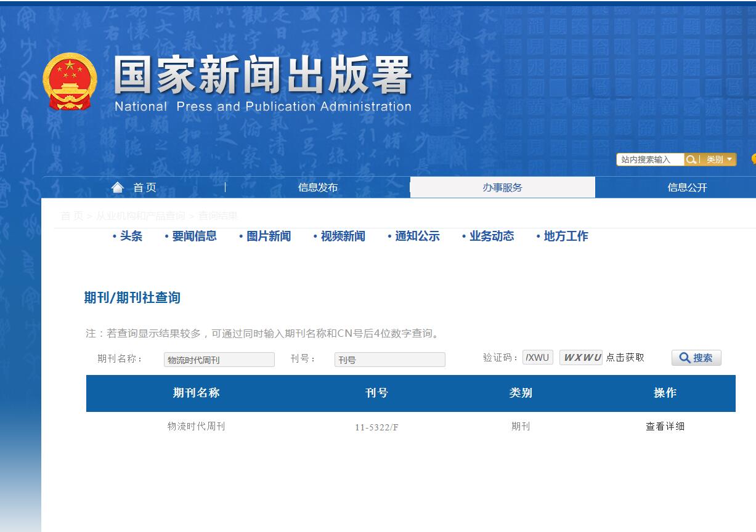
Task: Click the 刊号 input field
Action: [x=389, y=360]
